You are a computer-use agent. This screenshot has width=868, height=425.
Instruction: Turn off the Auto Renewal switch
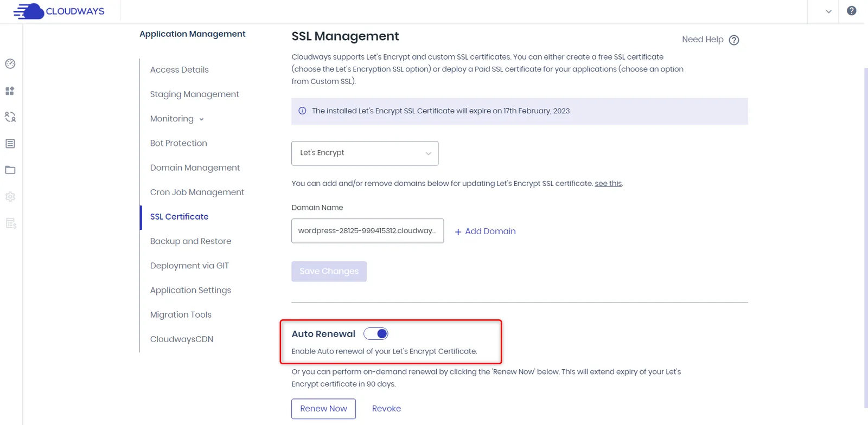pyautogui.click(x=376, y=334)
